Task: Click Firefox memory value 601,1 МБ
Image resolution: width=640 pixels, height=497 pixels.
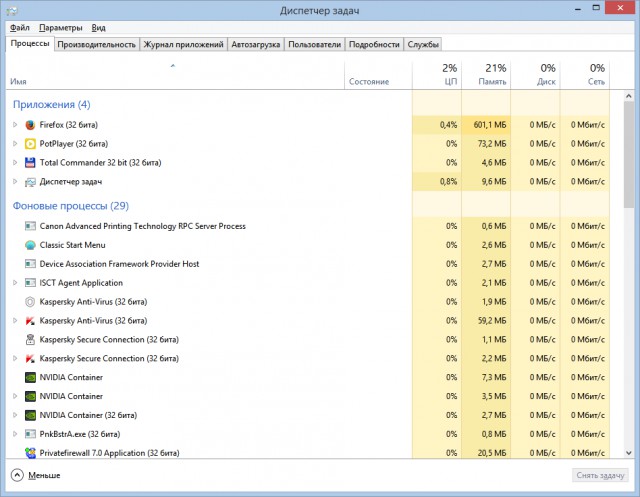Action: [490, 125]
